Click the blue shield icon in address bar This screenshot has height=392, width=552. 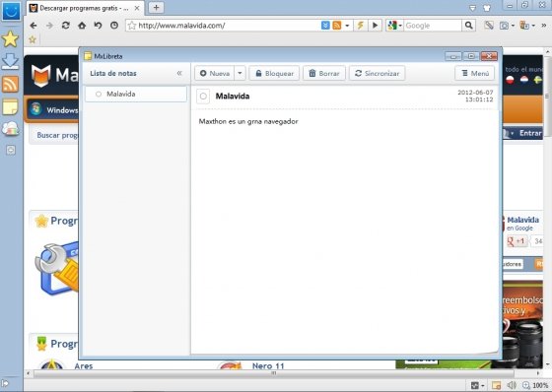click(325, 26)
